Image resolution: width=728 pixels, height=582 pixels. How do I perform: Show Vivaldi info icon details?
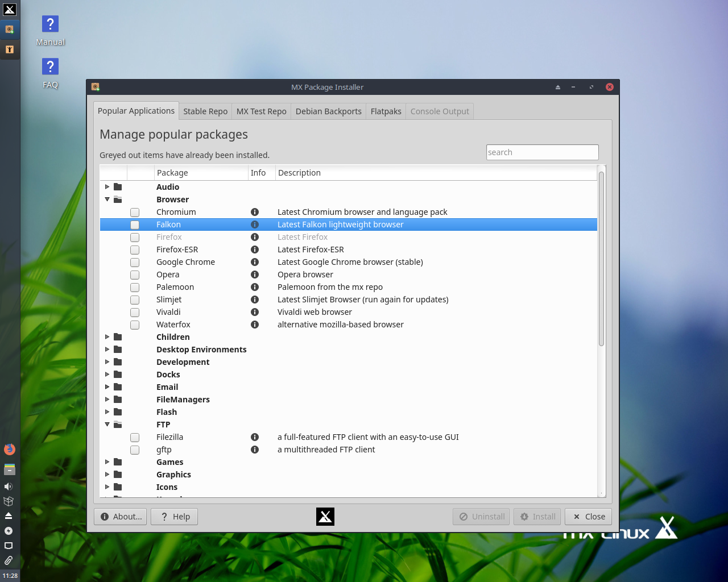pyautogui.click(x=255, y=312)
